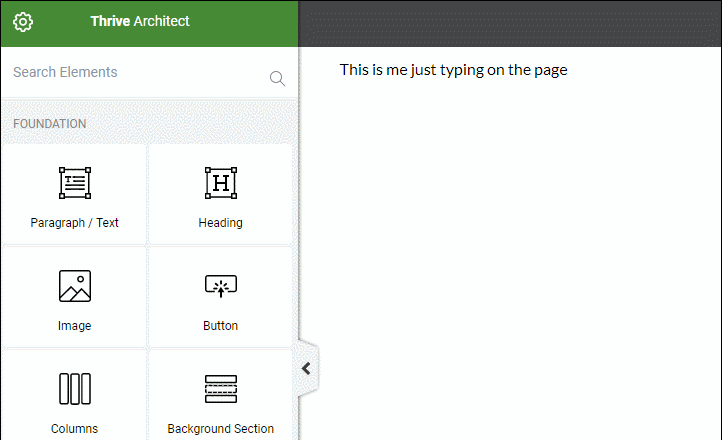
Task: Click the FOUNDATION section header
Action: pyautogui.click(x=50, y=124)
